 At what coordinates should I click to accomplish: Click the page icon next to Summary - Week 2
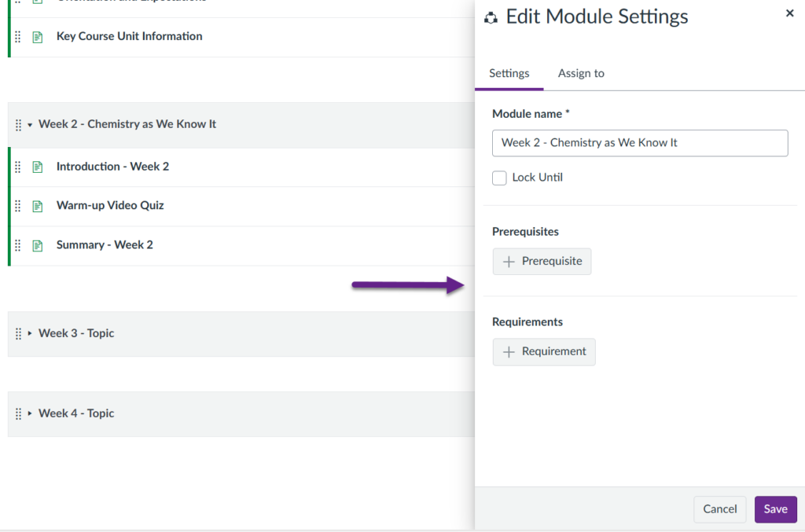pyautogui.click(x=37, y=244)
